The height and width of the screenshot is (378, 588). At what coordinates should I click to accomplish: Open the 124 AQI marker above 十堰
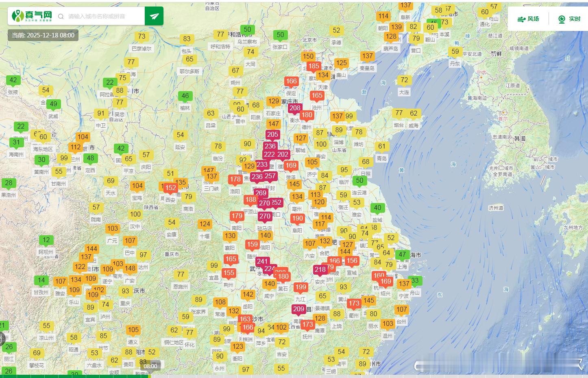[205, 225]
